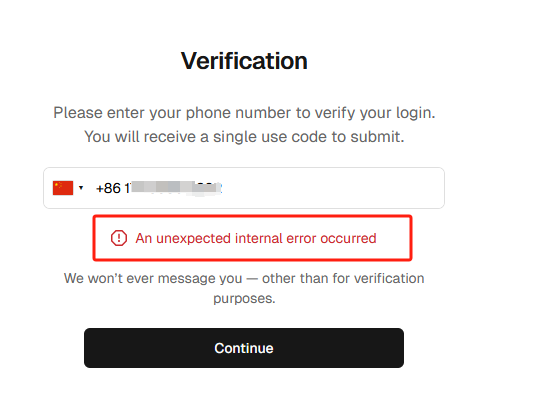The height and width of the screenshot is (410, 556).
Task: Click the blurred phone number digits
Action: pyautogui.click(x=176, y=188)
